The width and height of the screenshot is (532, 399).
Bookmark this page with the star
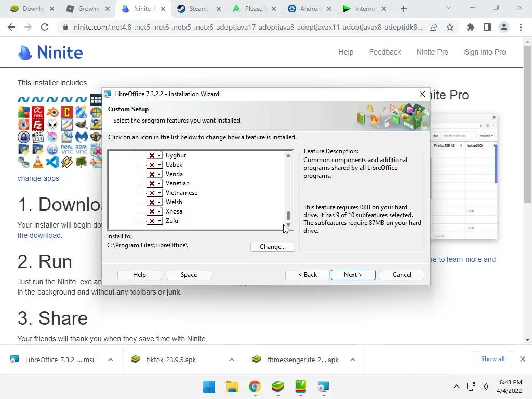pos(450,27)
